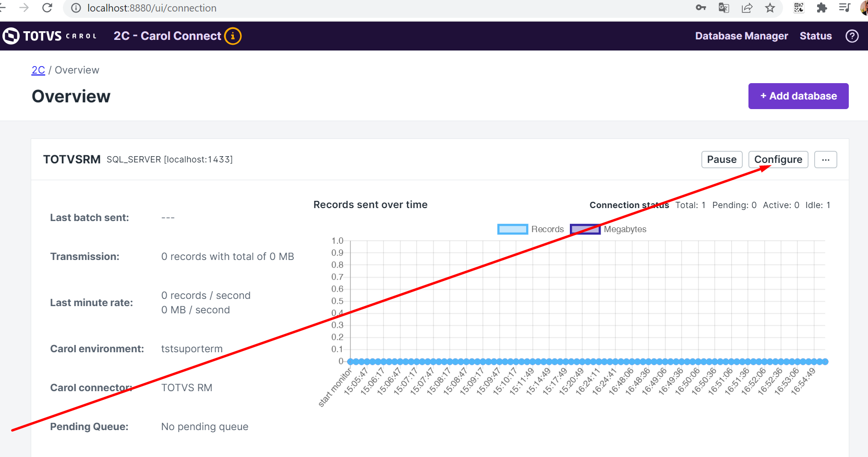Share this page using the share icon
This screenshot has height=457, width=868.
pyautogui.click(x=747, y=8)
